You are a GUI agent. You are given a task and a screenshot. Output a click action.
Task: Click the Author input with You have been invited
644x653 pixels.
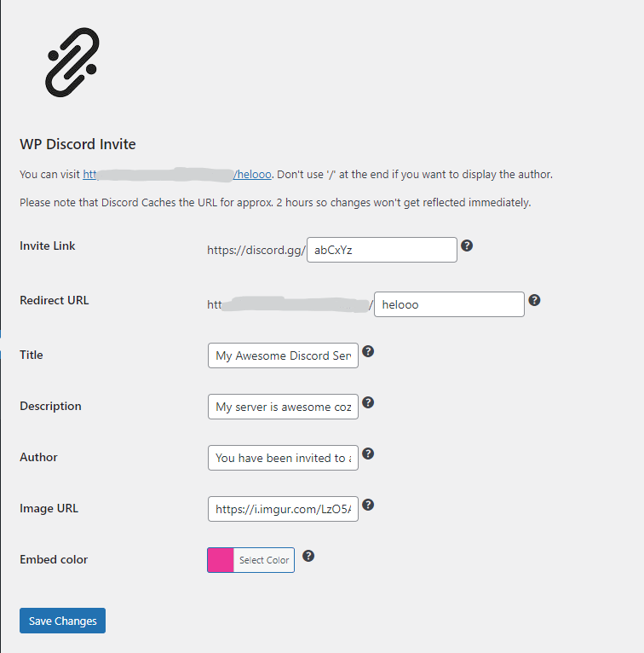coord(283,458)
